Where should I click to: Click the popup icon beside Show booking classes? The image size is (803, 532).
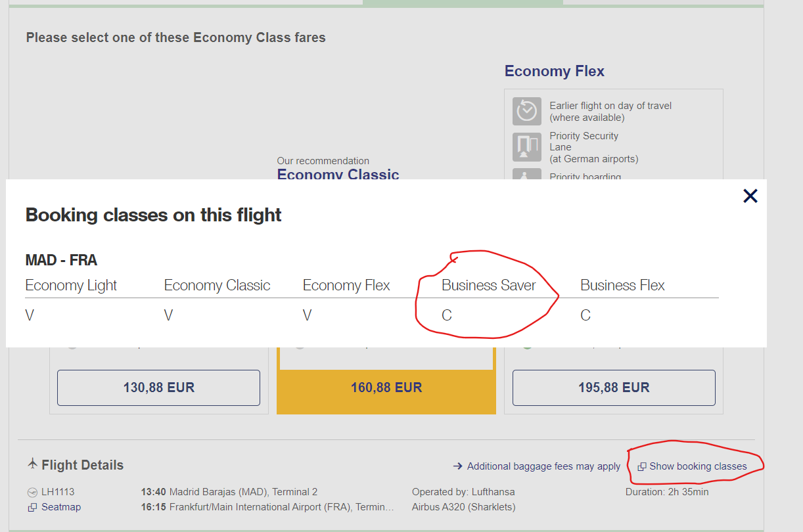coord(641,466)
